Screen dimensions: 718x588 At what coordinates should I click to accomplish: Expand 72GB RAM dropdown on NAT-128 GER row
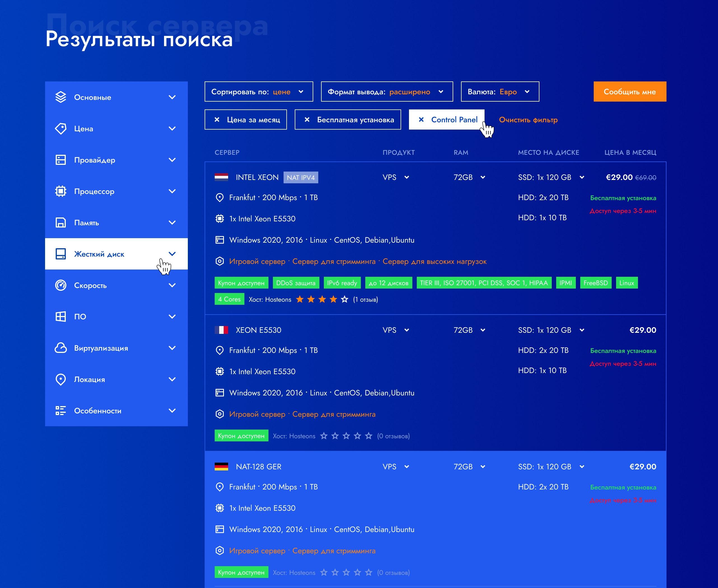pyautogui.click(x=483, y=467)
